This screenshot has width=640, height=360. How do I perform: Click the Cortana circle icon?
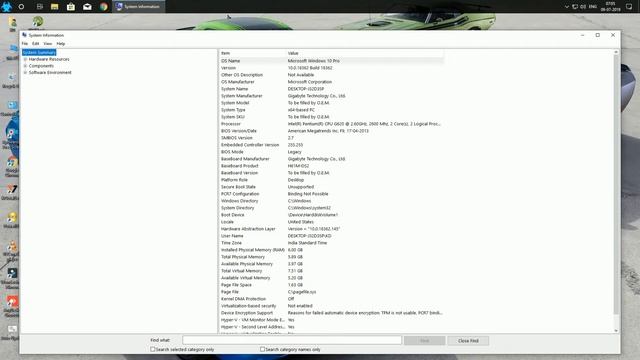[21, 7]
